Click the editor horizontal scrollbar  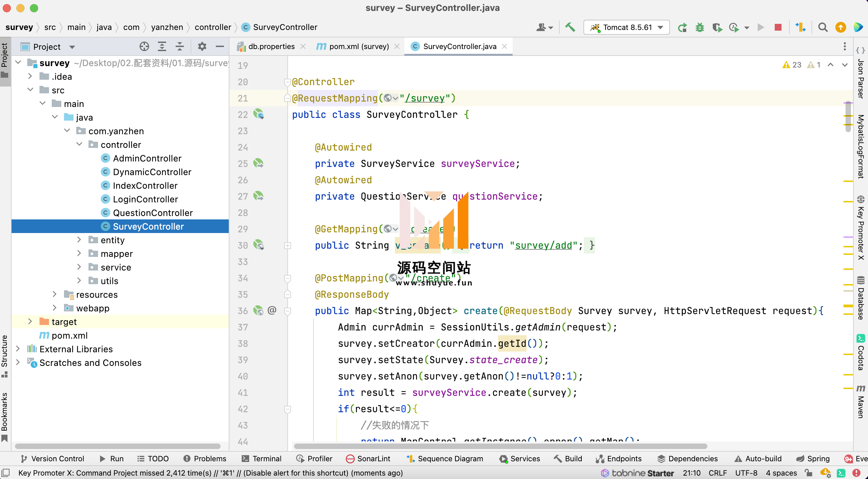(500, 446)
